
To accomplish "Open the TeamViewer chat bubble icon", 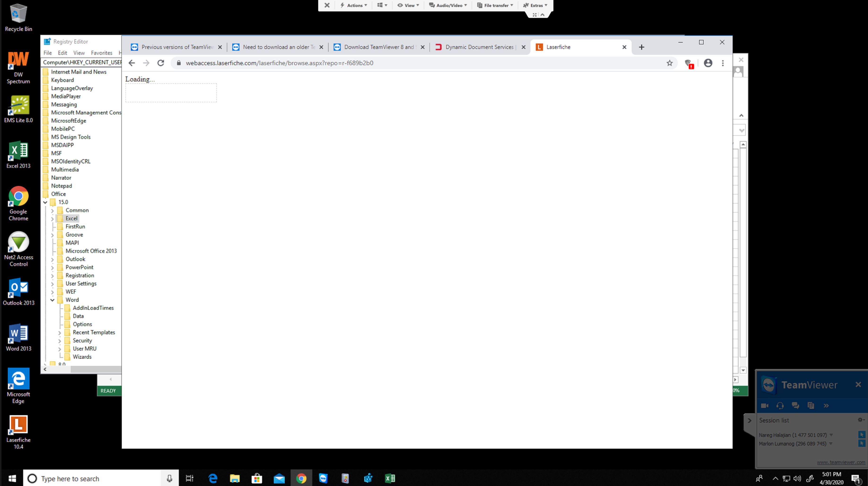I will click(x=795, y=405).
